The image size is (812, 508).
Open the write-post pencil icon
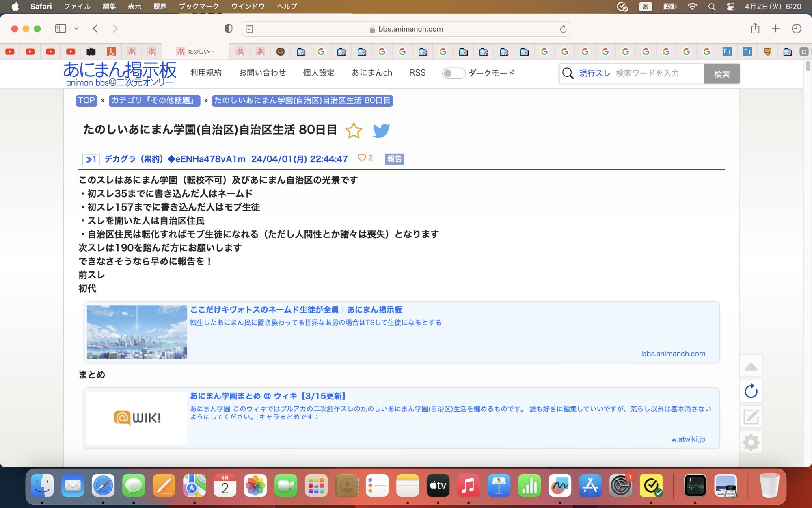pyautogui.click(x=751, y=417)
